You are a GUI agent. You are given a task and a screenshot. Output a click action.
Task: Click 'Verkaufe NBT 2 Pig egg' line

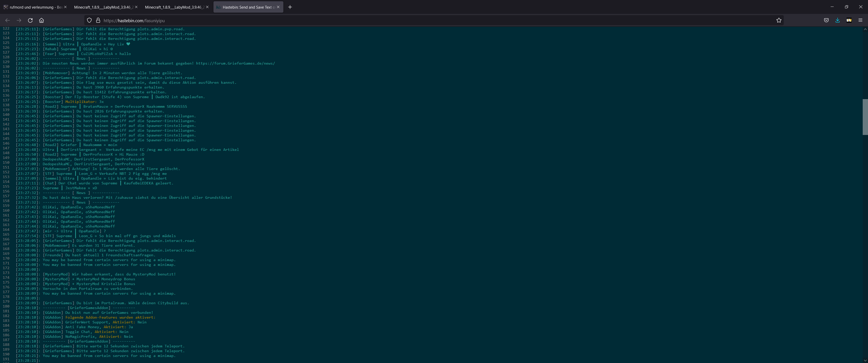point(91,173)
